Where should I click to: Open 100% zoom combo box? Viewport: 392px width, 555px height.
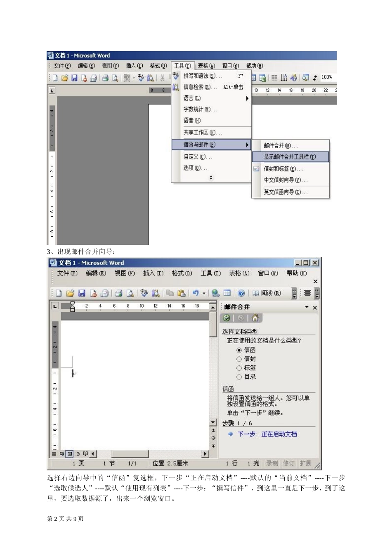328,77
